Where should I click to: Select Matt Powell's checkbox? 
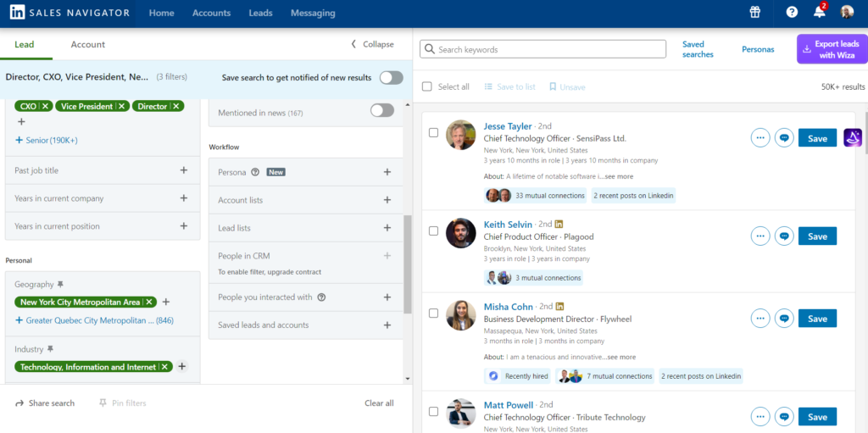tap(433, 412)
